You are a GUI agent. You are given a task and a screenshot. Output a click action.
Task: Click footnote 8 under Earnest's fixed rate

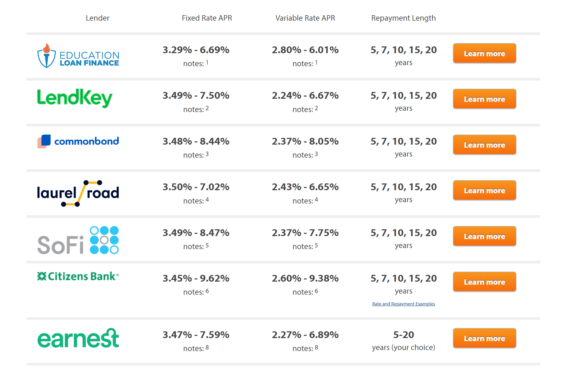tap(207, 347)
